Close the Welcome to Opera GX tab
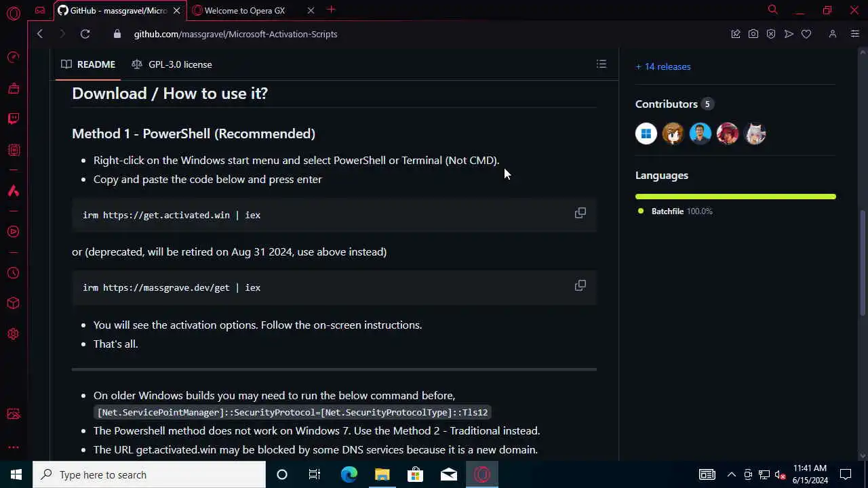This screenshot has height=488, width=868. (x=311, y=10)
